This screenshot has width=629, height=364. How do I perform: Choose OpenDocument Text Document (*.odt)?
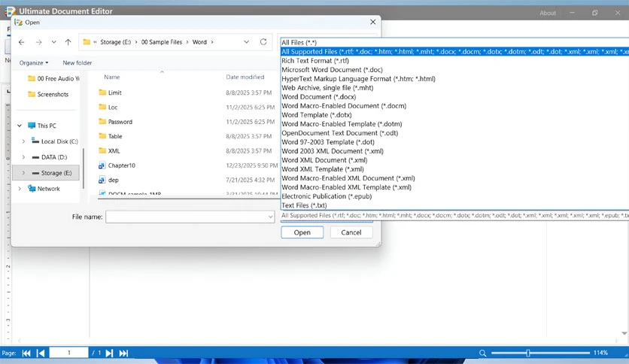[x=455, y=133]
